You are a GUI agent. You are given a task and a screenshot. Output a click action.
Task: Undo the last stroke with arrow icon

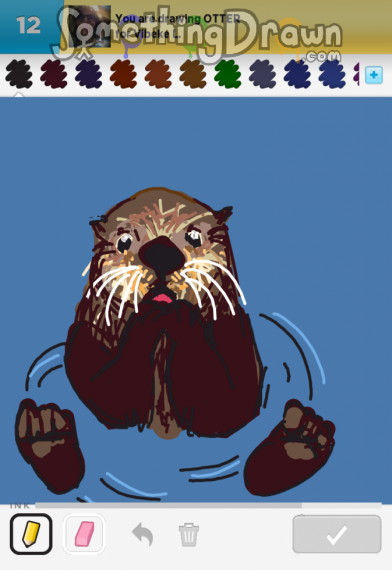point(142,534)
